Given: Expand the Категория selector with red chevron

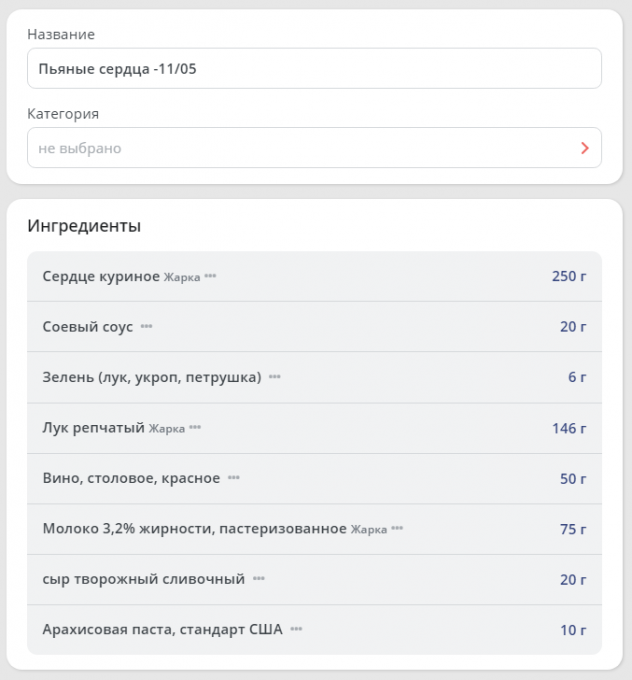Looking at the screenshot, I should click(585, 148).
